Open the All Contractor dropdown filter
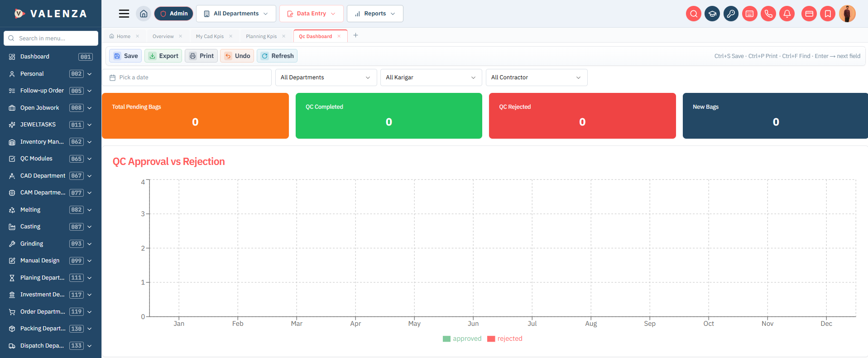The image size is (868, 358). click(x=537, y=77)
